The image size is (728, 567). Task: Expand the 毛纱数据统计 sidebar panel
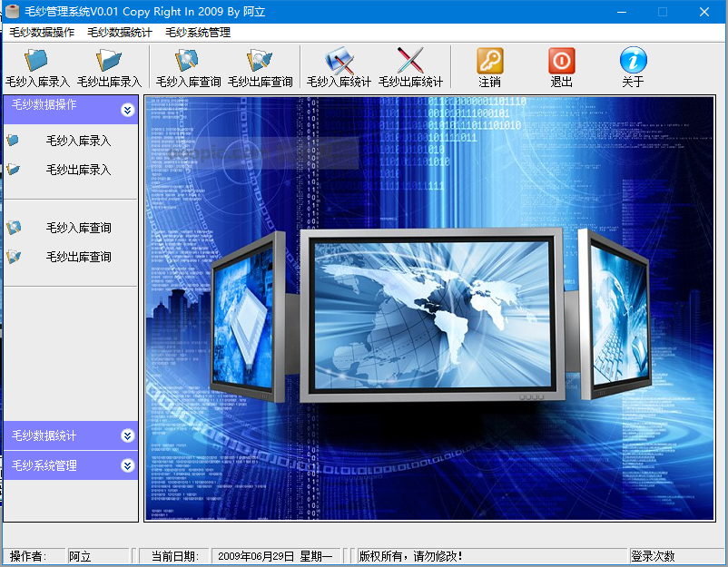tap(128, 435)
